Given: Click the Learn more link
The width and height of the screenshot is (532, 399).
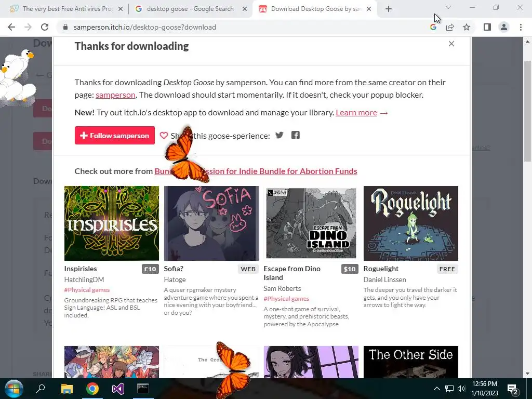Looking at the screenshot, I should click(x=356, y=113).
